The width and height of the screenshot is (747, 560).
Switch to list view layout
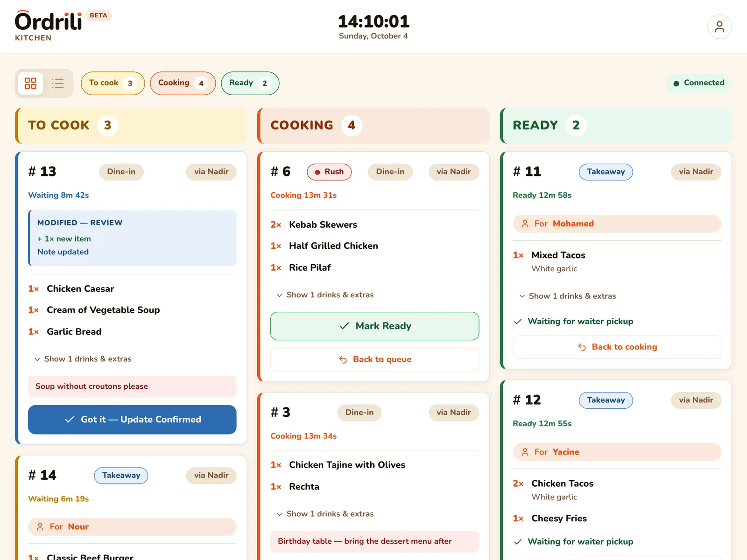(58, 84)
